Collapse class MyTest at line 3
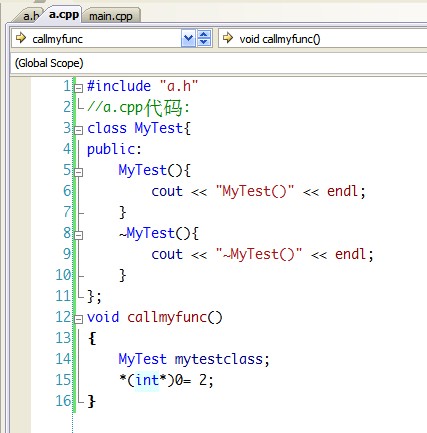The height and width of the screenshot is (433, 427). [x=79, y=130]
